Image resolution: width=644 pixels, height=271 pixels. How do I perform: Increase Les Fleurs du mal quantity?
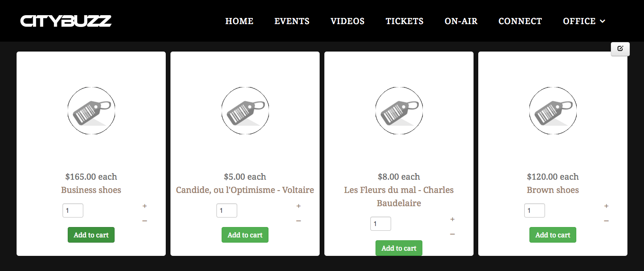click(452, 219)
